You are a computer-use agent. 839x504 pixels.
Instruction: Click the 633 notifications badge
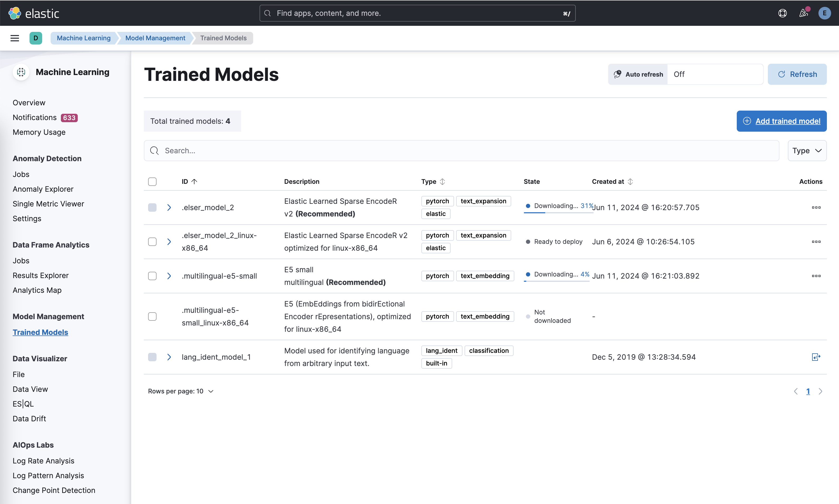[x=69, y=118]
